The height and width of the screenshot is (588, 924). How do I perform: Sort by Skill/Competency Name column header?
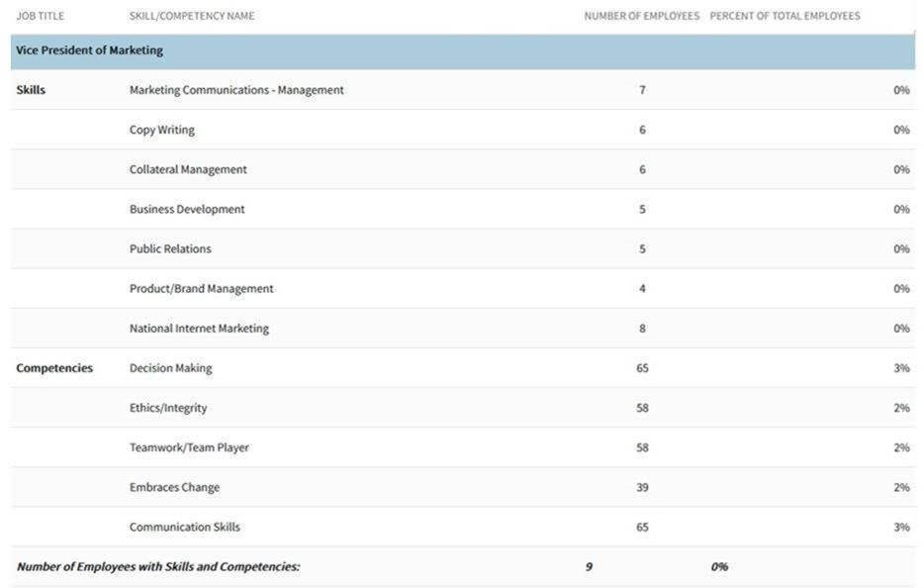[x=192, y=16]
